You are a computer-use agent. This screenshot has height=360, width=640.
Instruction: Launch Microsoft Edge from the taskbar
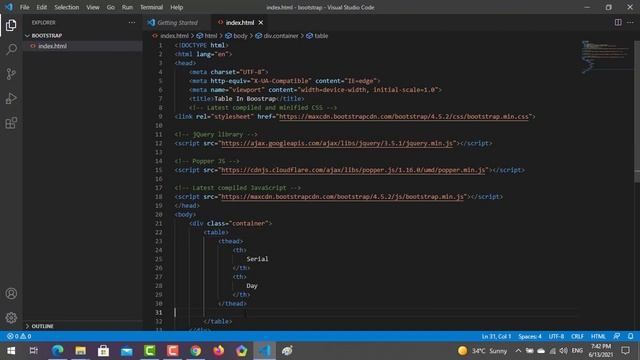click(58, 351)
